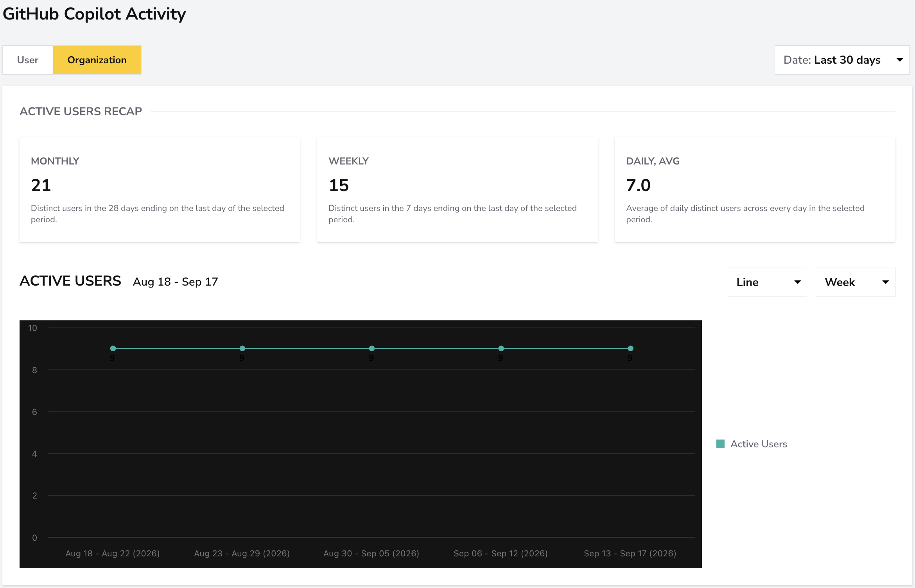
Task: Click the Aug 23 - Aug 29 (2026) axis label
Action: (x=242, y=553)
